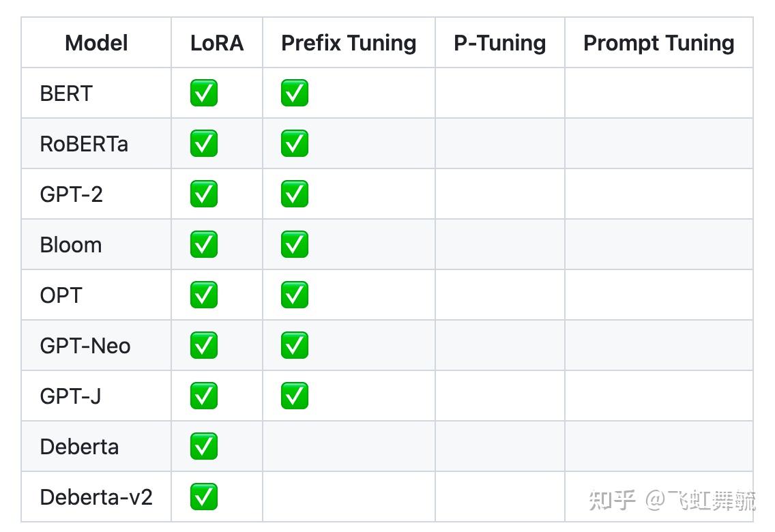The height and width of the screenshot is (532, 775).
Task: Click the BERT Prefix Tuning checkbox
Action: pos(294,93)
